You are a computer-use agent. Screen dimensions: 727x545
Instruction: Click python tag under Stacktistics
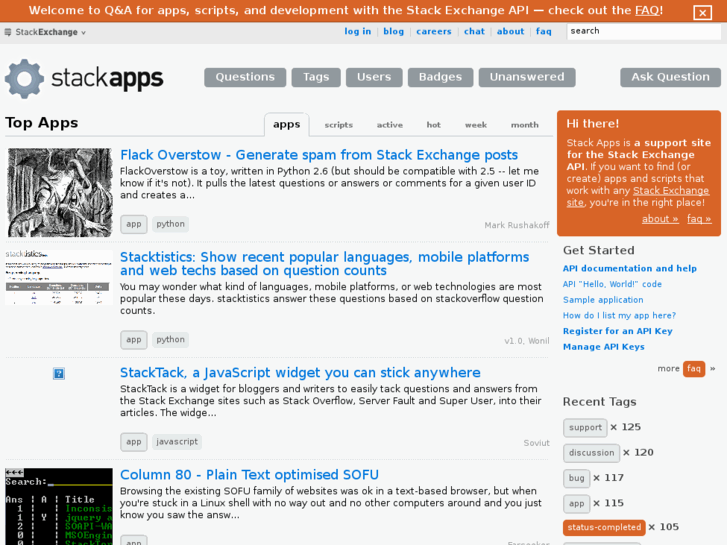pos(170,340)
